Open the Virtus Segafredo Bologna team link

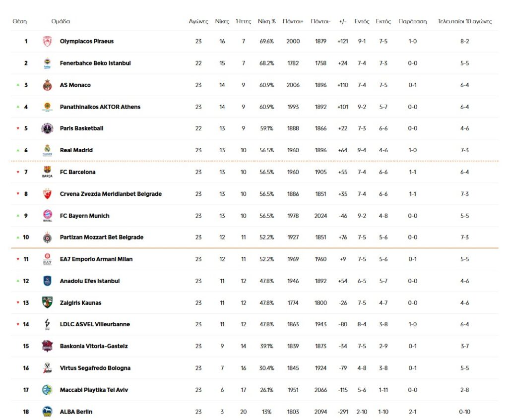click(x=95, y=368)
